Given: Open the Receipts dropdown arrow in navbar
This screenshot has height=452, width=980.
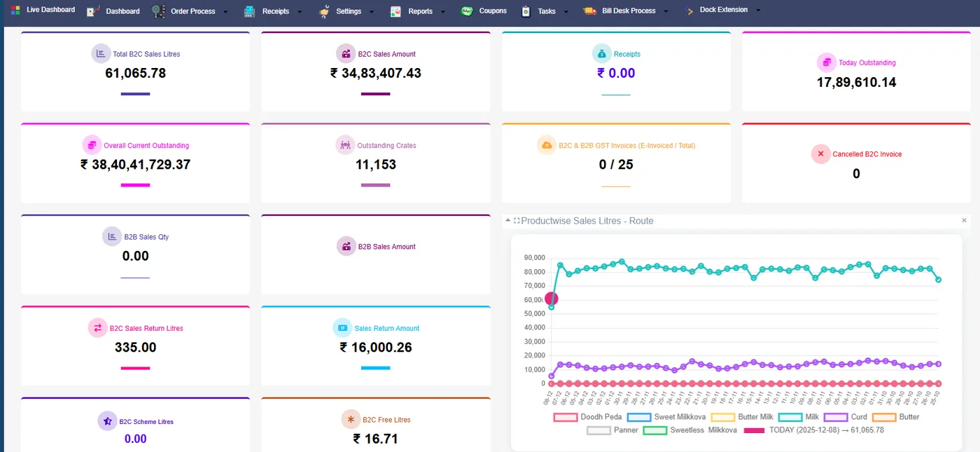Looking at the screenshot, I should point(300,12).
